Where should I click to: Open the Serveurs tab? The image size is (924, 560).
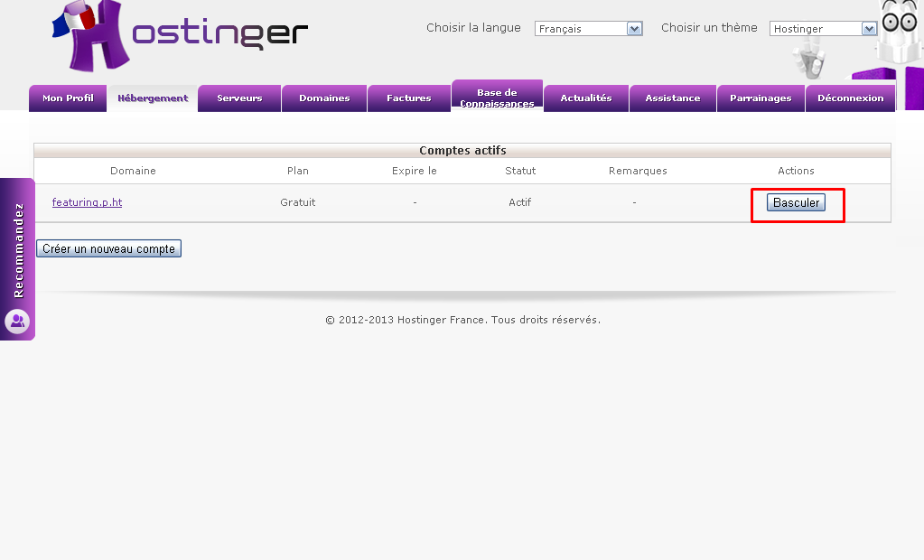(x=239, y=98)
